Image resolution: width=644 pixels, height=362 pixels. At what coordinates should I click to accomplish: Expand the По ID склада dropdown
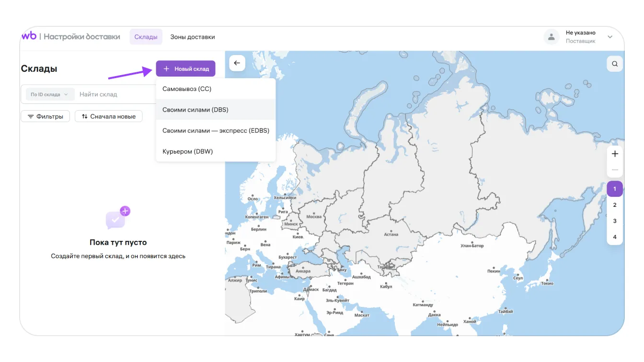[x=49, y=94]
